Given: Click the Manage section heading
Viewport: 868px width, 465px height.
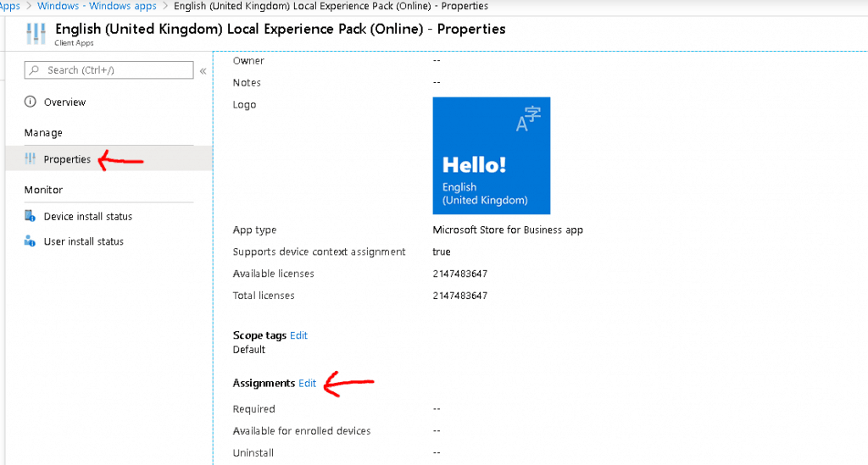Looking at the screenshot, I should [43, 133].
